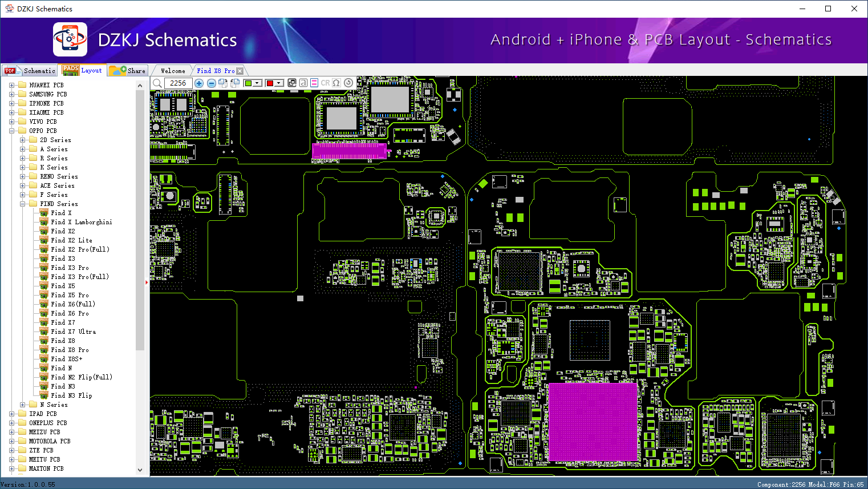Select the A Series folder
Viewport: 868px width, 489px height.
pos(54,149)
